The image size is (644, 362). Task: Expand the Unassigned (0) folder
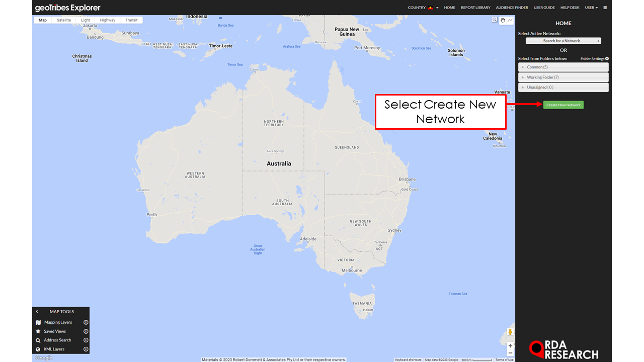click(563, 87)
